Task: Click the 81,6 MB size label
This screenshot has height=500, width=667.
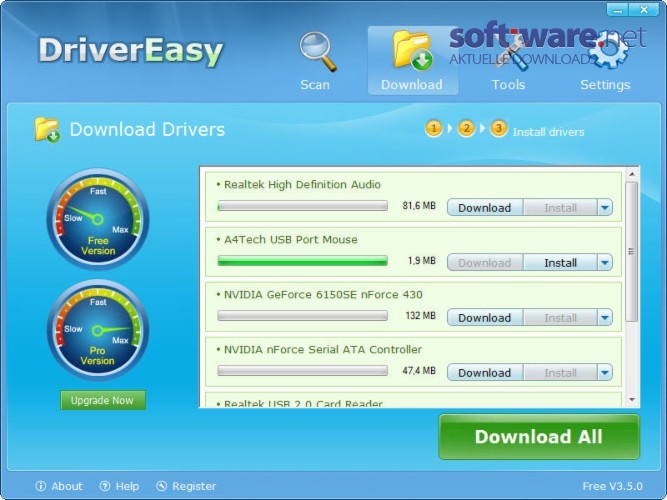Action: tap(419, 206)
